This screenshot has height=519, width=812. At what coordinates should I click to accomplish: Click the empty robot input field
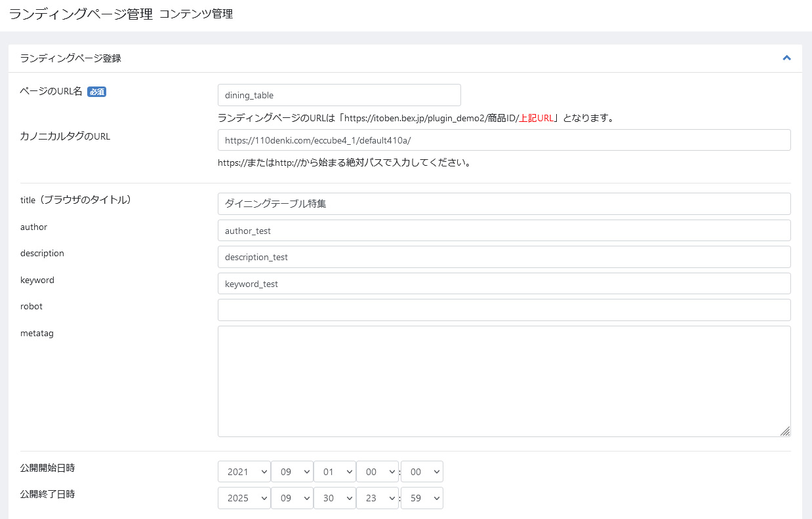504,310
